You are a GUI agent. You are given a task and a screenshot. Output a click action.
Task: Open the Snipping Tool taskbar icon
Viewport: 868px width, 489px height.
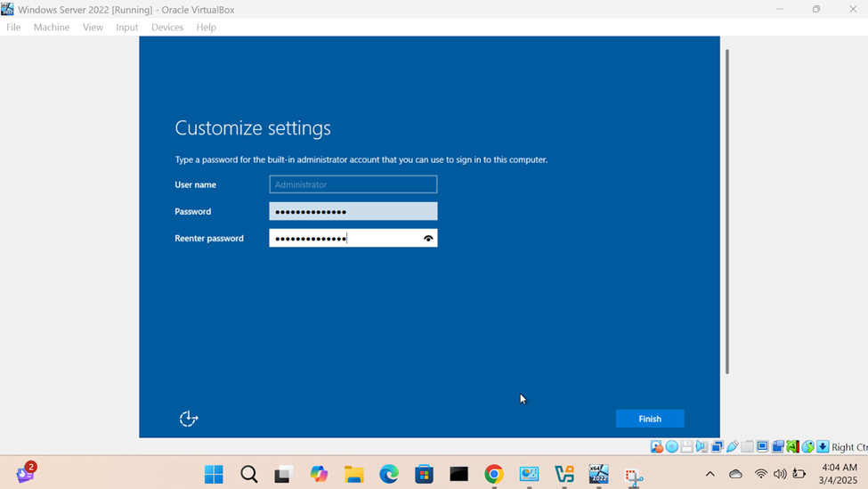point(634,475)
